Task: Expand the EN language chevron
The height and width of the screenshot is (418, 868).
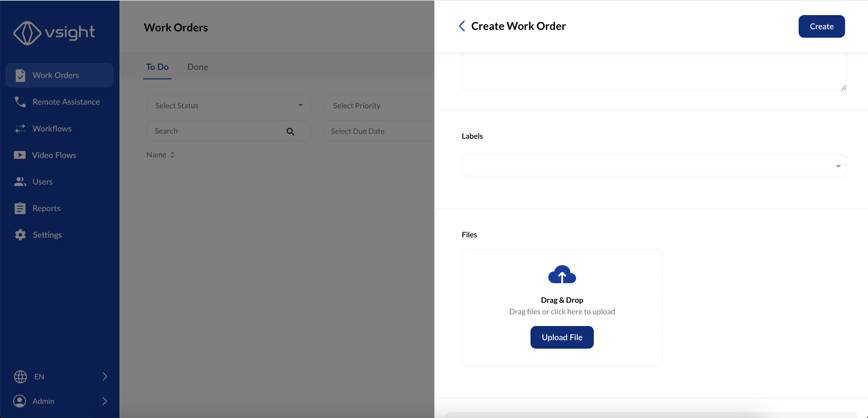Action: tap(105, 377)
